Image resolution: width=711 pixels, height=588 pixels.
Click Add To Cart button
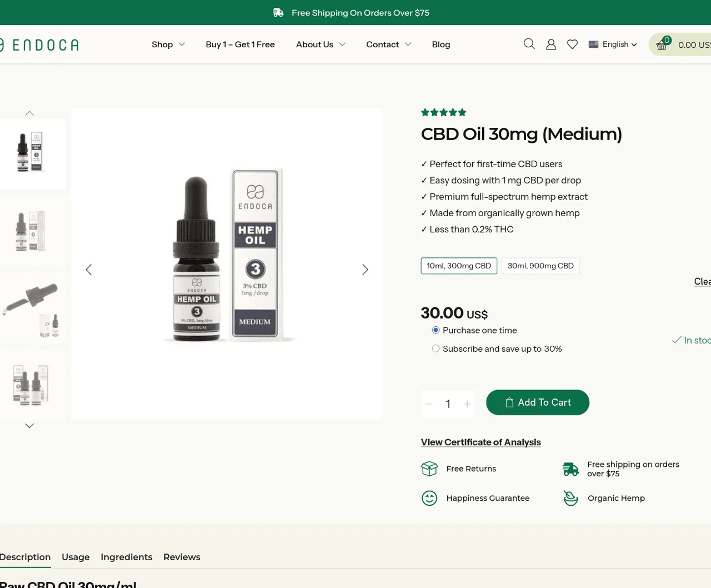[538, 402]
